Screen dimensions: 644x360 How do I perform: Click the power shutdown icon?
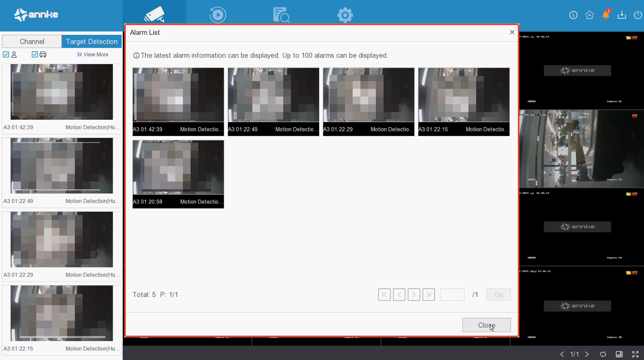[x=638, y=15]
